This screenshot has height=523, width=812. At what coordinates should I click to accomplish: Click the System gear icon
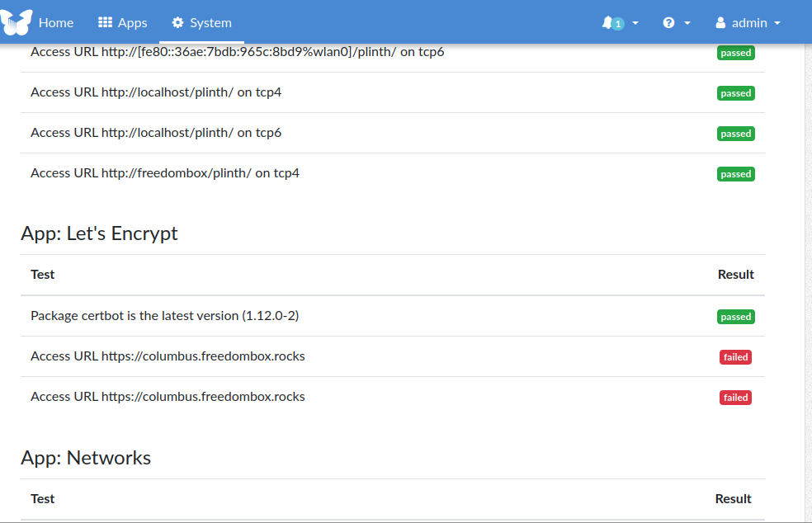[177, 22]
